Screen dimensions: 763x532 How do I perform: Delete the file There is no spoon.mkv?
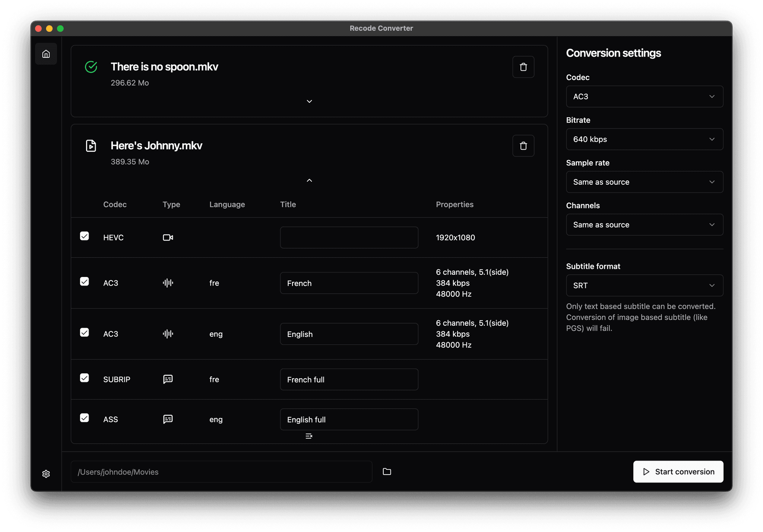click(523, 67)
